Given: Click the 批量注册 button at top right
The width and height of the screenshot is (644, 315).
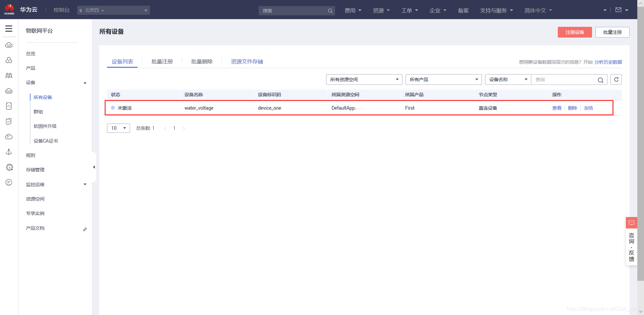Looking at the screenshot, I should 612,32.
